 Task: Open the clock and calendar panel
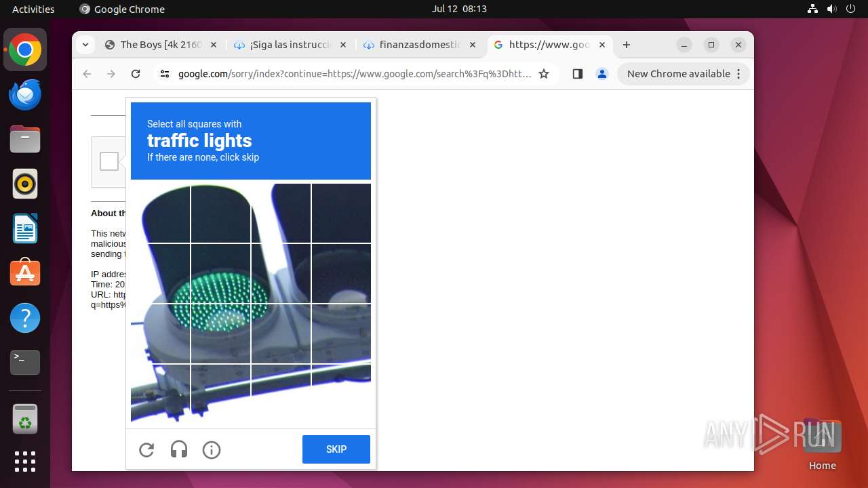pyautogui.click(x=459, y=9)
